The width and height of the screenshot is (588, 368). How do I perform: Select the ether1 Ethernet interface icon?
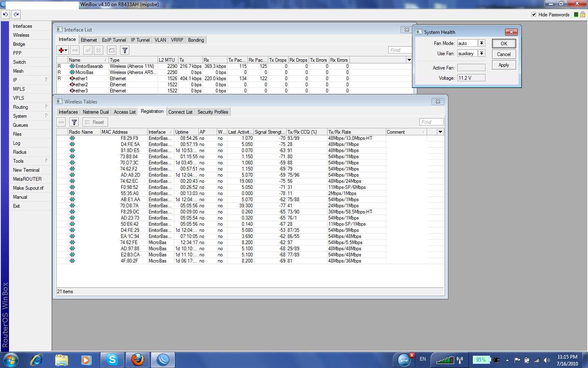coord(72,79)
